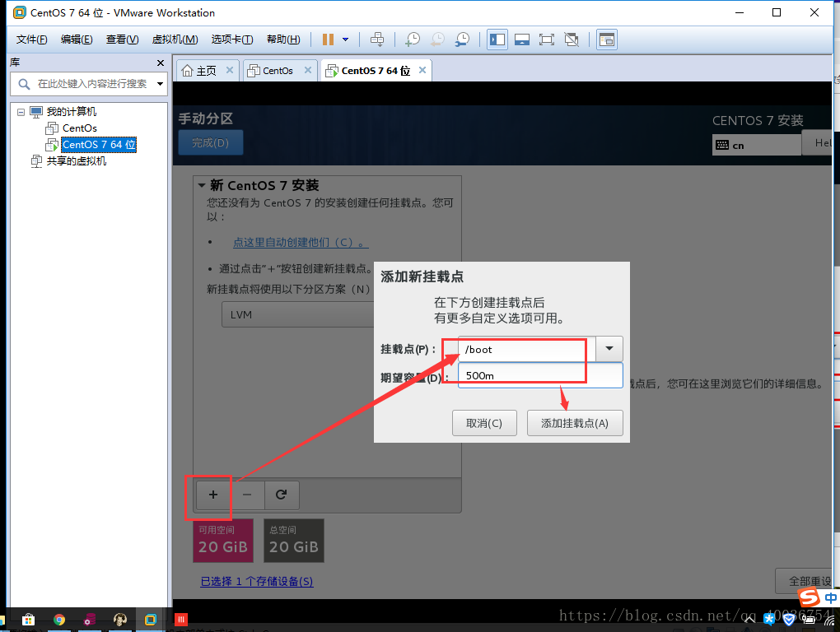
Task: Click the reload storage configuration icon
Action: point(282,495)
